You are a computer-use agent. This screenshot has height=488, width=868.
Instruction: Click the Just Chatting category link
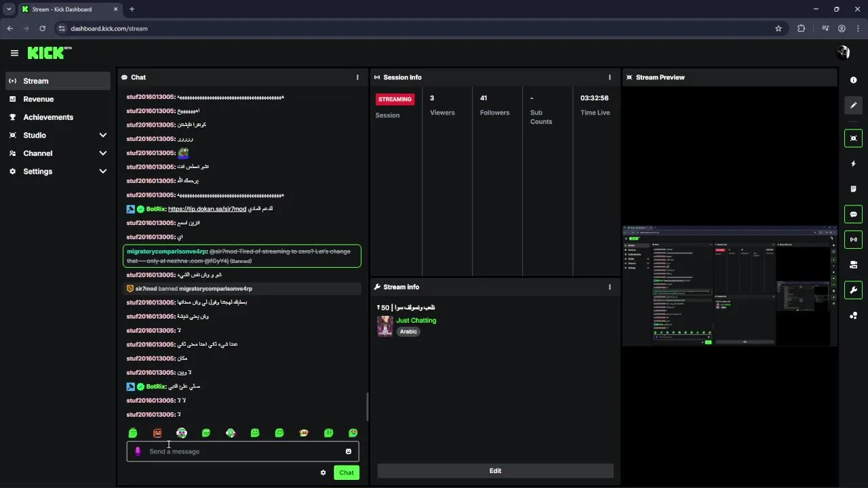click(x=416, y=320)
